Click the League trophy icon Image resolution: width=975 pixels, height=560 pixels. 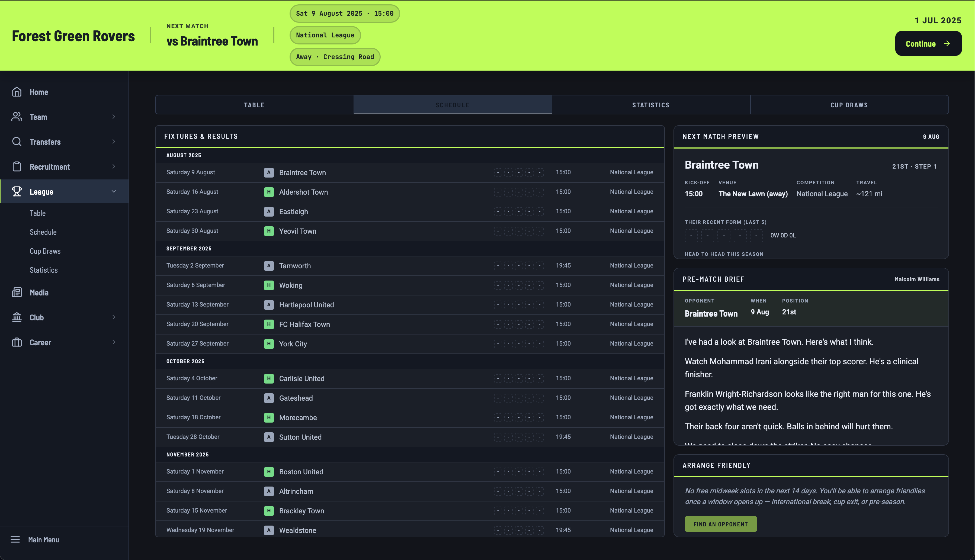pos(17,192)
